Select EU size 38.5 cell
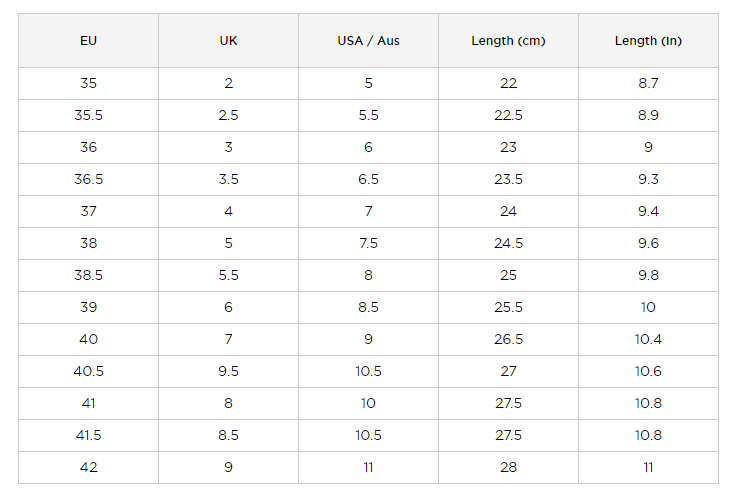748x497 pixels. (x=88, y=276)
